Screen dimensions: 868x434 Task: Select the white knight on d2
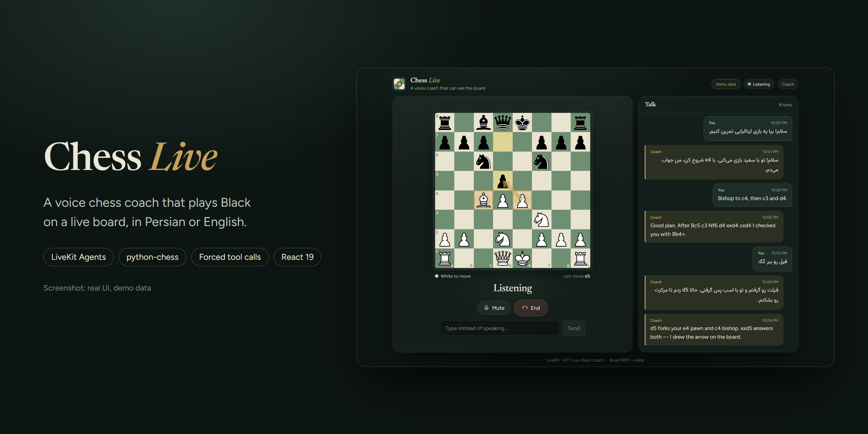503,239
